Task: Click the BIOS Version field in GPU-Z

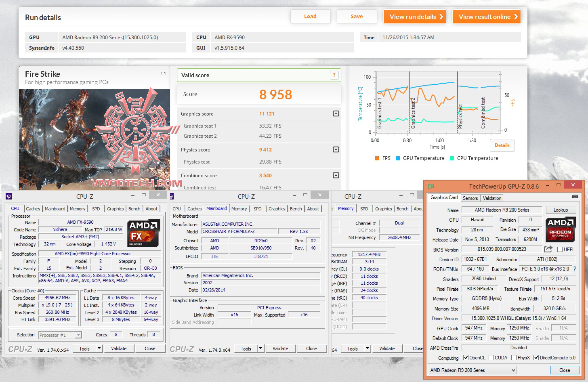Action: point(502,249)
